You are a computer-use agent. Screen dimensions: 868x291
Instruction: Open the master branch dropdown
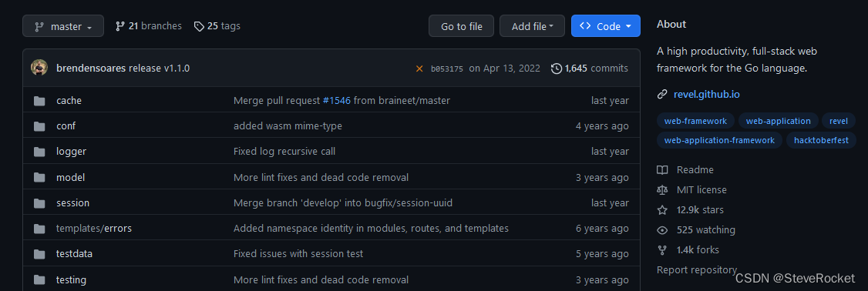click(x=63, y=26)
